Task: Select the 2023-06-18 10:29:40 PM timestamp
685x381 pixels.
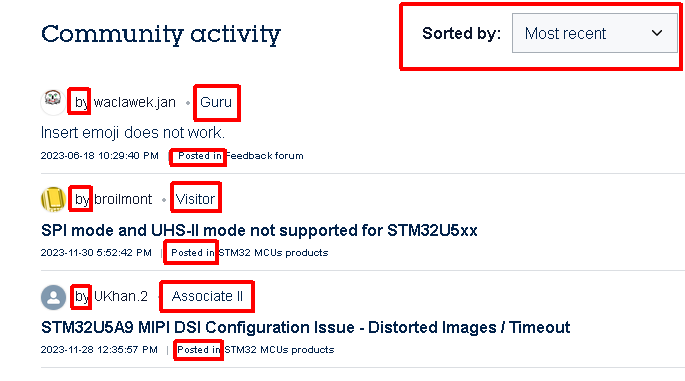Action: pyautogui.click(x=100, y=156)
